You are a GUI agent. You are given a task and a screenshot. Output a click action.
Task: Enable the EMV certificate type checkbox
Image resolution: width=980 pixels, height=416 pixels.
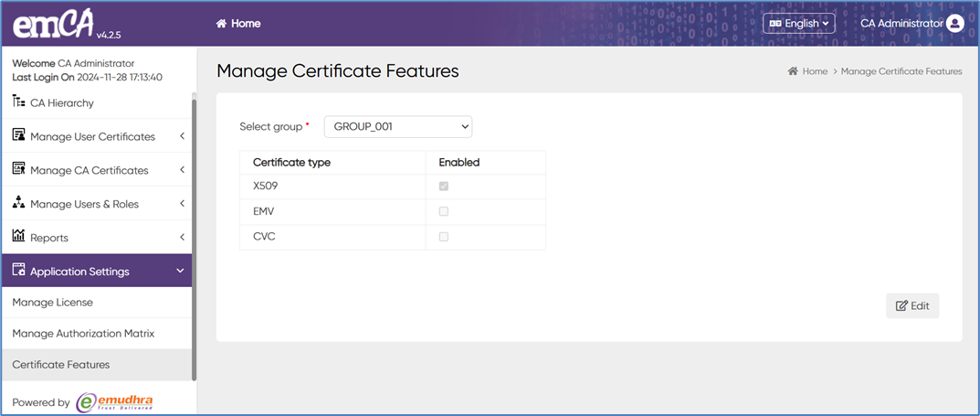[444, 211]
